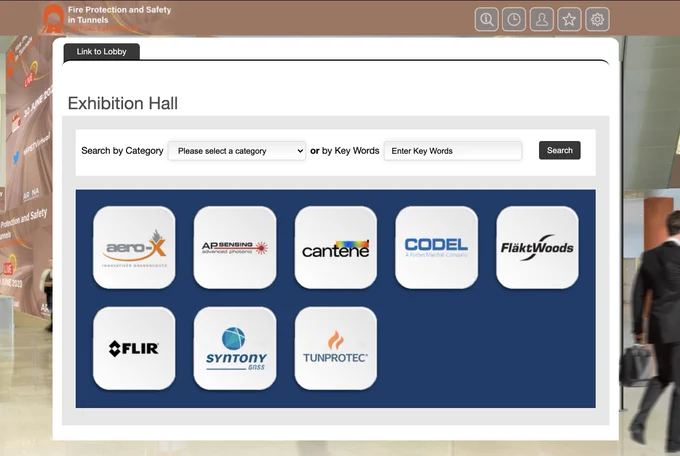Open the aero-X exhibitor booth
The width and height of the screenshot is (680, 456).
point(134,247)
